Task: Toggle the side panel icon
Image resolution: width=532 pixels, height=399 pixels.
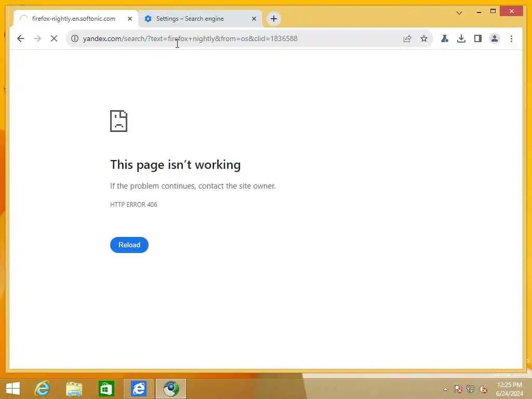Action: [x=478, y=38]
